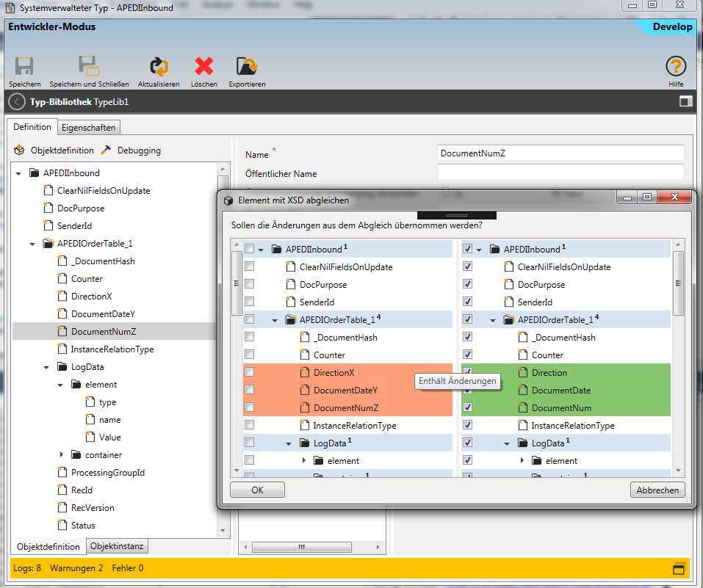Select the InstanceRelationType icon in main tree
Image resolution: width=703 pixels, height=588 pixels.
click(x=62, y=349)
